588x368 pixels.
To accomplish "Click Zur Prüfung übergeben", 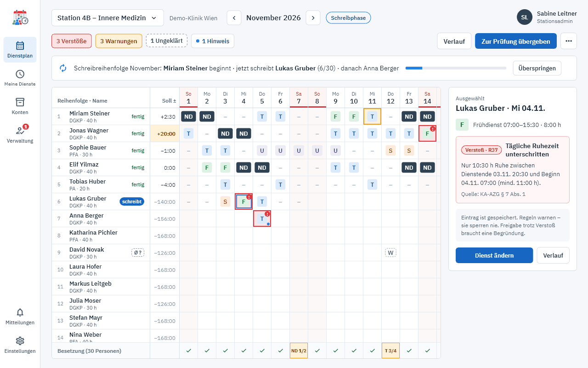I will coord(516,41).
